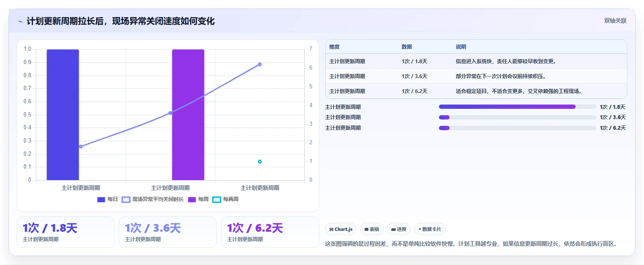Screen dimensions: 644x265
Task: Click the purple 每周 bar in chart
Action: tap(188, 115)
